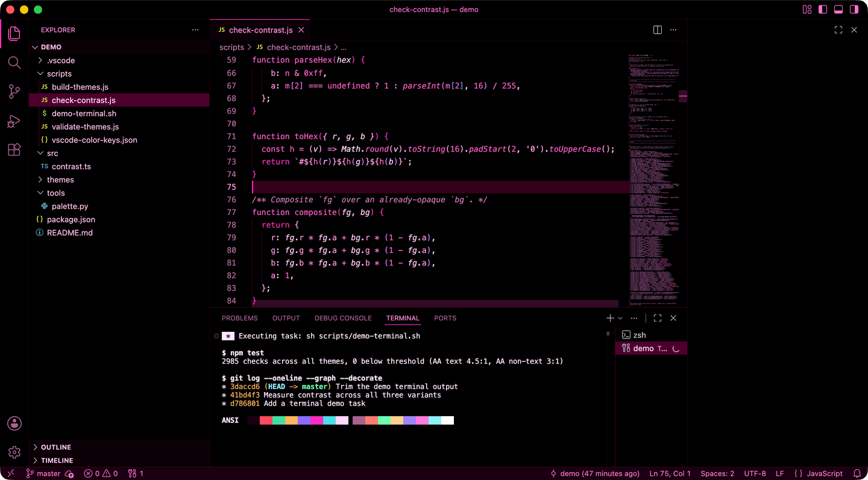Switch to the OUTPUT tab
Image resolution: width=868 pixels, height=480 pixels.
click(x=286, y=318)
